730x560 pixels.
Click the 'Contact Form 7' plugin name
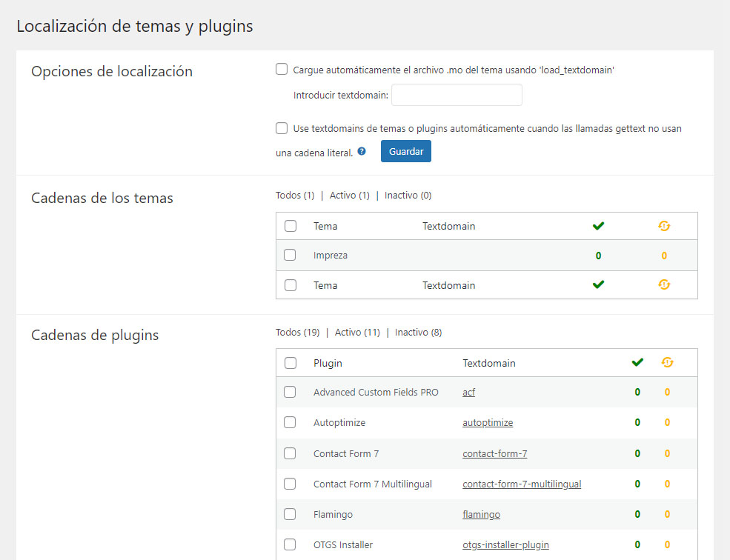[x=346, y=454]
